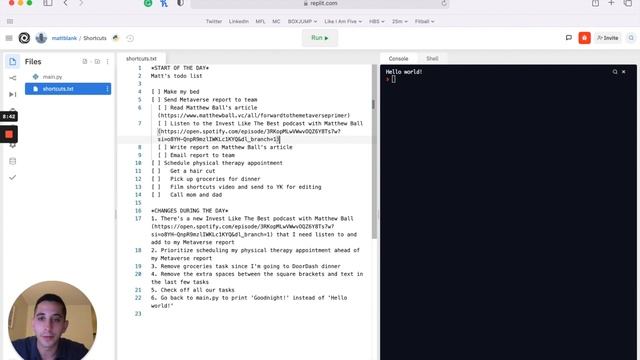Switch to shortcuts.txt editor tab
This screenshot has height=360, width=640.
[141, 59]
